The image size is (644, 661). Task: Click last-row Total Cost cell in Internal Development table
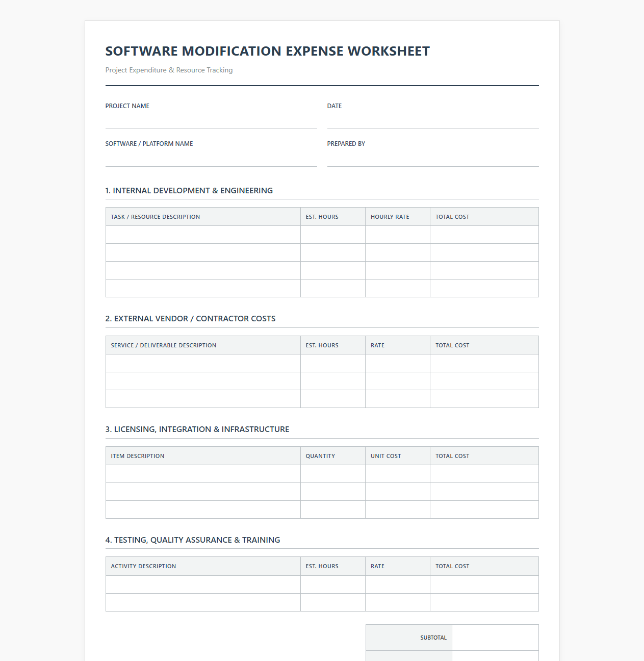pos(484,288)
